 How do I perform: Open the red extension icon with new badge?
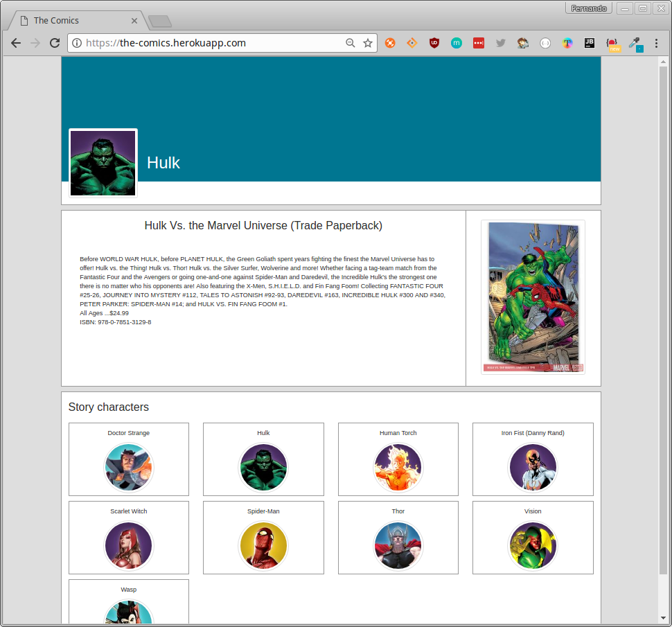pyautogui.click(x=612, y=44)
